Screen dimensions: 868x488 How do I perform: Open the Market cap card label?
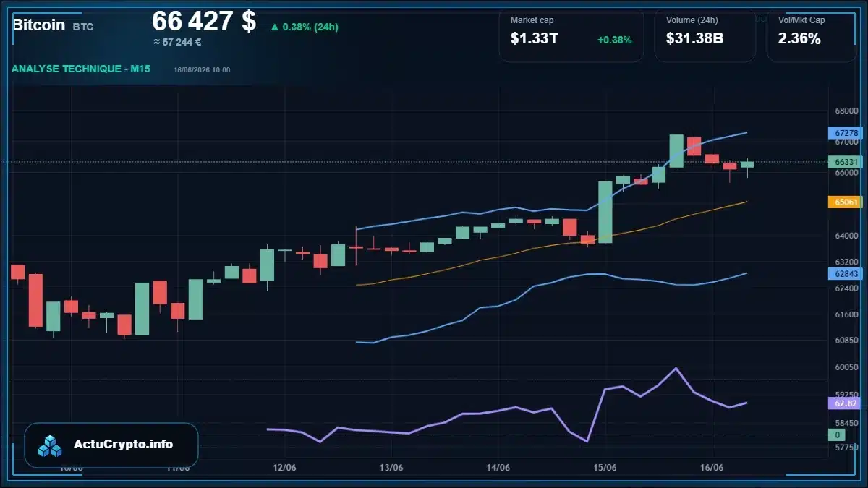pos(532,20)
